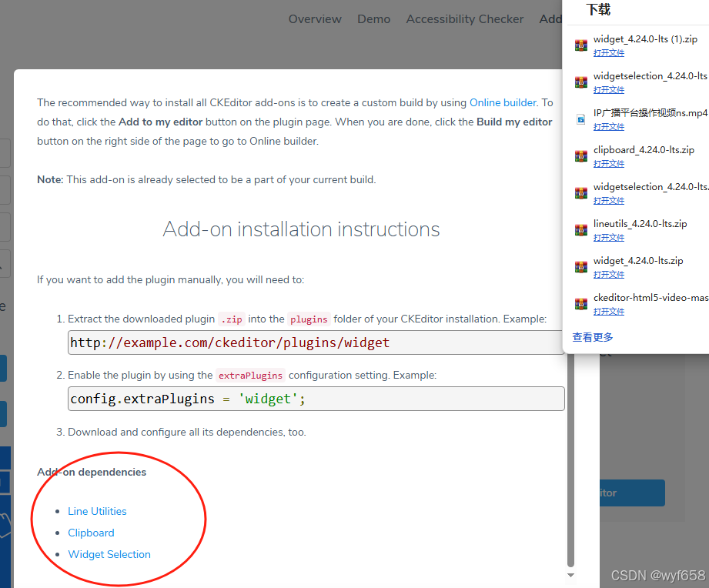Open file link under ckeditor-html5-video-mas download
The width and height of the screenshot is (709, 588).
point(609,312)
